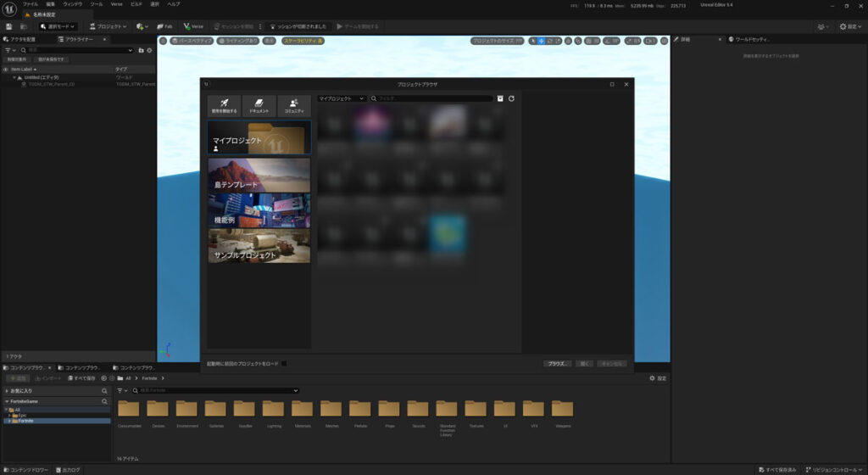The width and height of the screenshot is (868, 475).
Task: Click the viewport camera speed button
Action: [650, 41]
